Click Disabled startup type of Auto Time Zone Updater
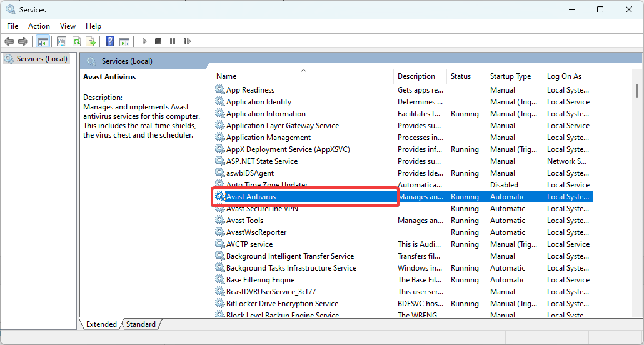 (x=504, y=185)
